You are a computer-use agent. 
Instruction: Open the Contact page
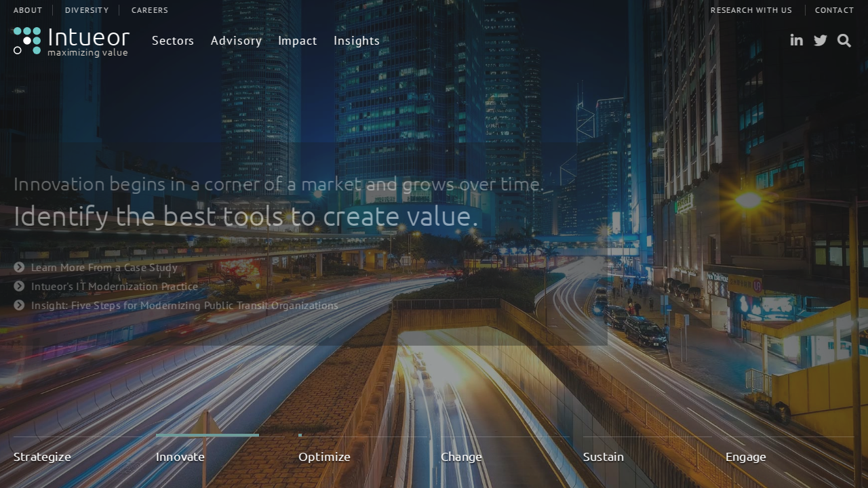pyautogui.click(x=835, y=10)
